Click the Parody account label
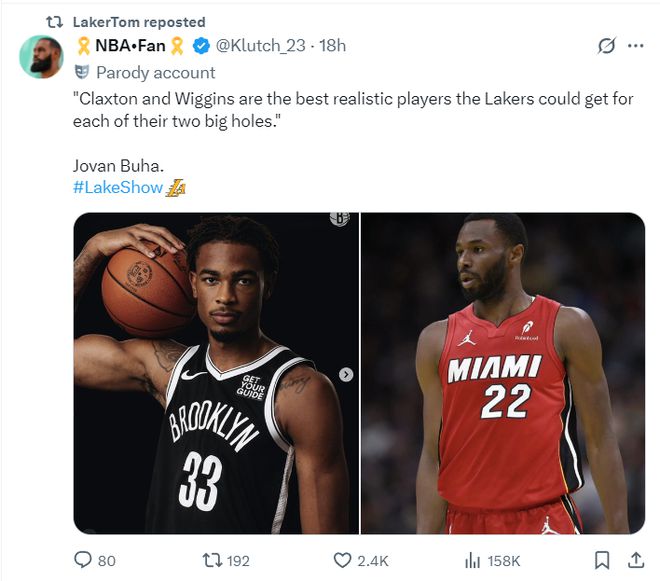This screenshot has width=660, height=581. tap(155, 72)
